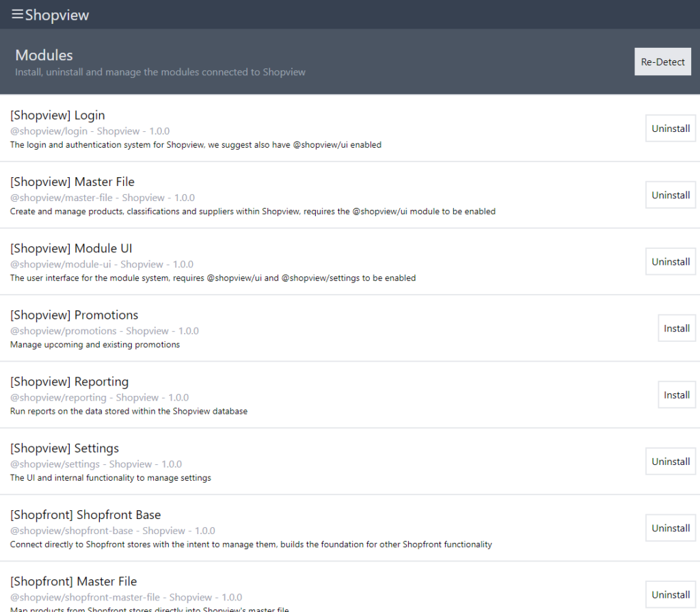Uninstall the [Shopview] Settings module
This screenshot has width=700, height=612.
[x=670, y=462]
